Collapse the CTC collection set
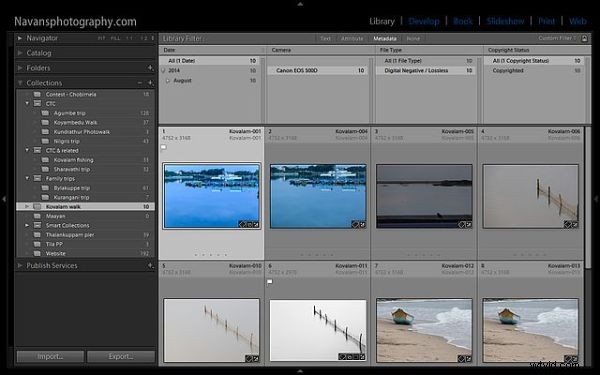Viewport: 600px width, 375px height. coord(27,104)
